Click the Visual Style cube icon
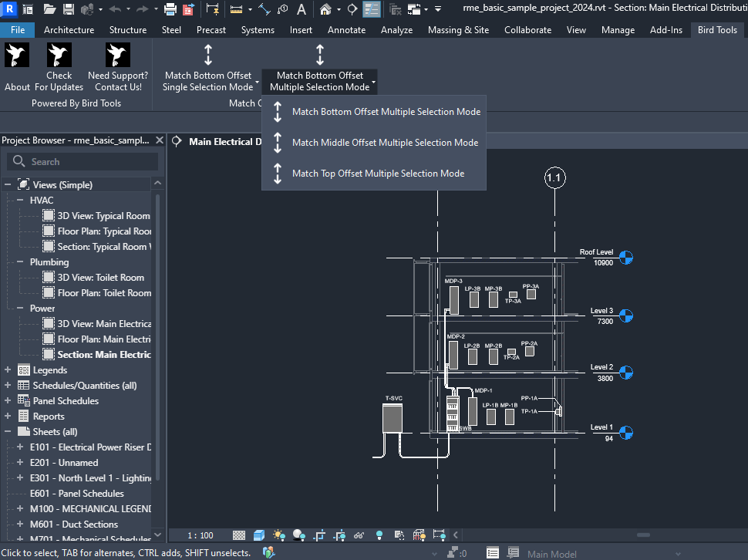This screenshot has height=560, width=748. [x=259, y=535]
